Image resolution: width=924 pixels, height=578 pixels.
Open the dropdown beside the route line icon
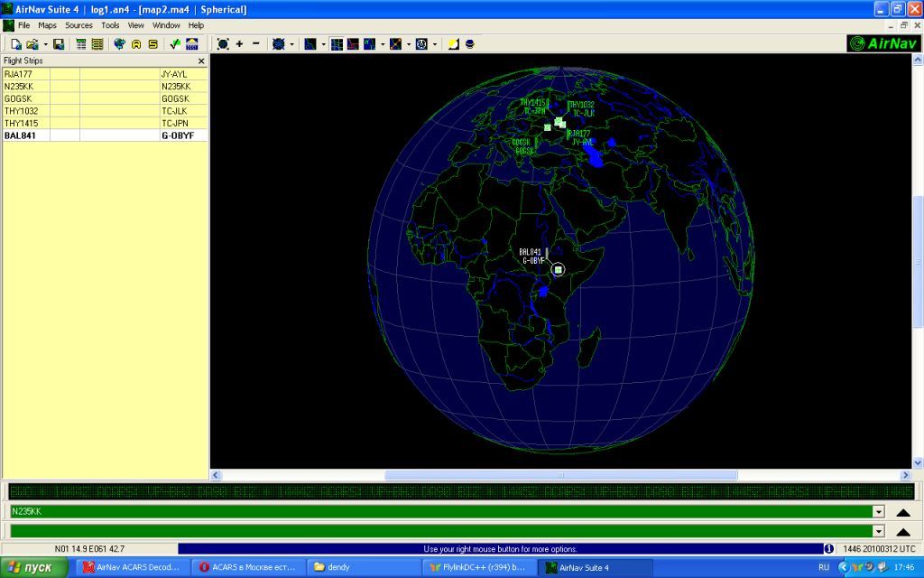(409, 45)
